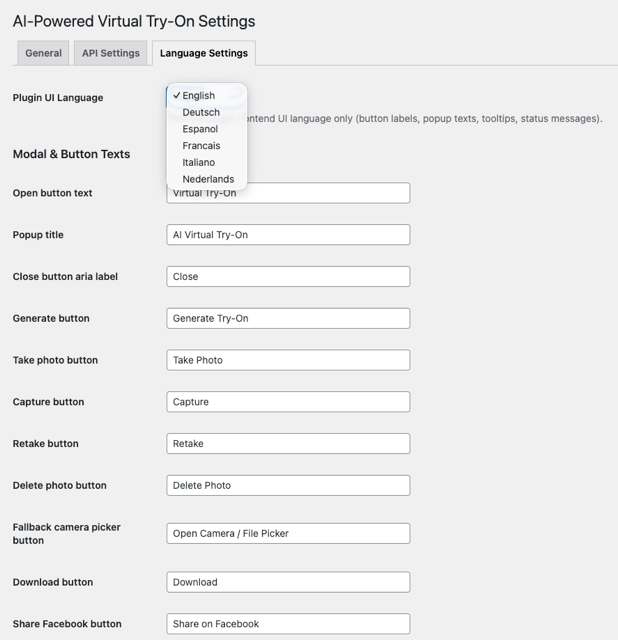Click the Popup title label

(x=38, y=235)
